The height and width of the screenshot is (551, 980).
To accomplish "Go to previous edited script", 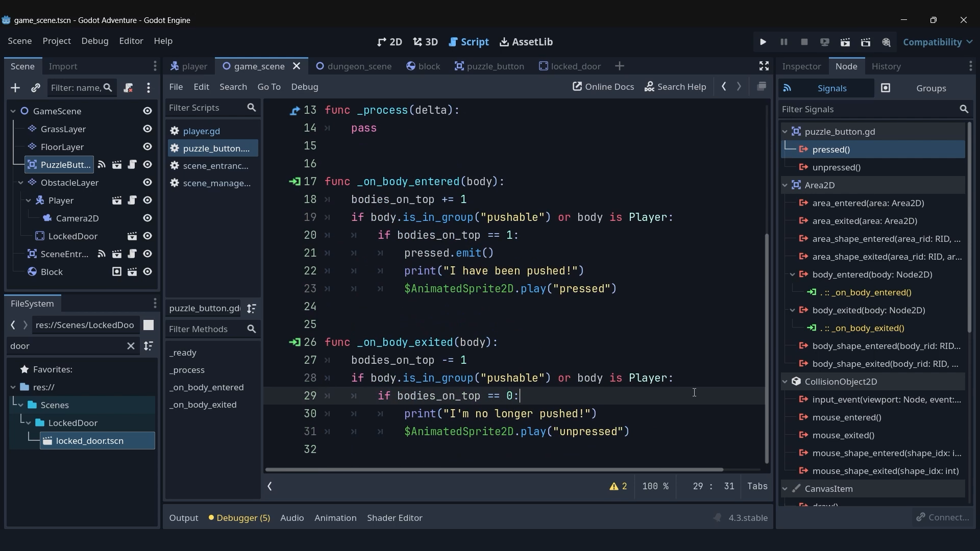I will pyautogui.click(x=724, y=87).
